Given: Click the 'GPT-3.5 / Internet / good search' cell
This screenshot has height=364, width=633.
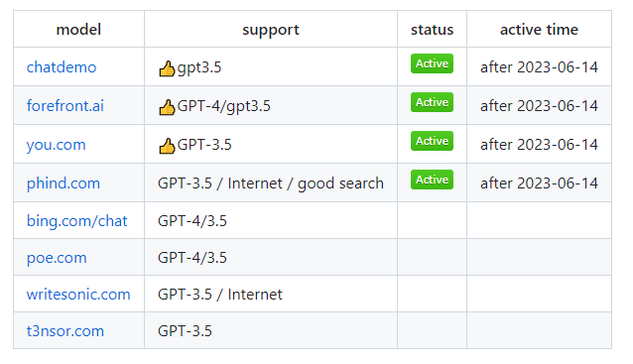Looking at the screenshot, I should click(271, 183).
